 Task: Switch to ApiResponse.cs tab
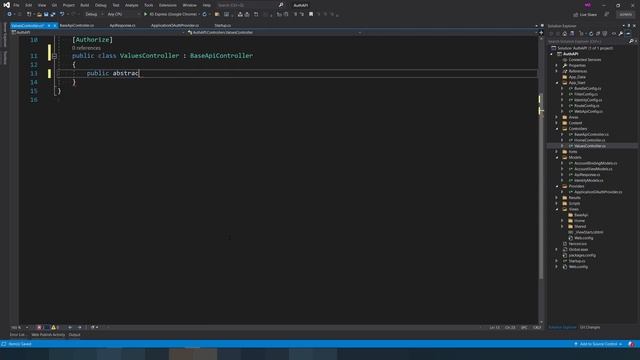pos(122,25)
